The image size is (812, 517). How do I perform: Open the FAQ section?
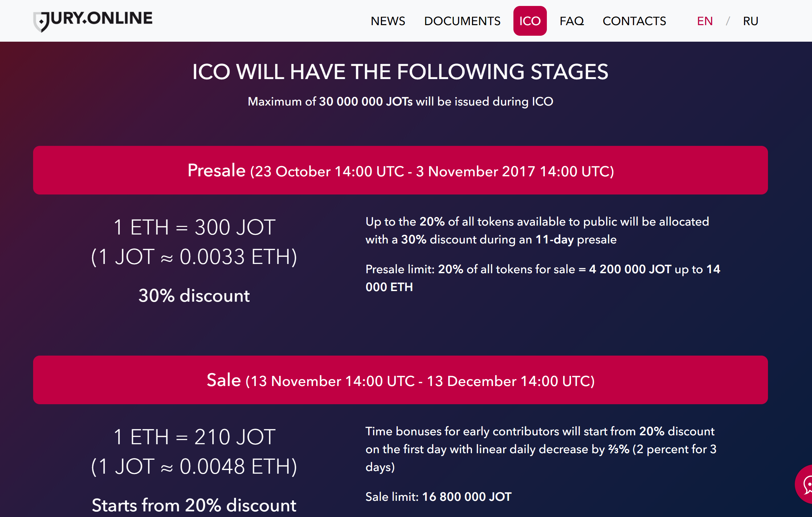(x=572, y=21)
